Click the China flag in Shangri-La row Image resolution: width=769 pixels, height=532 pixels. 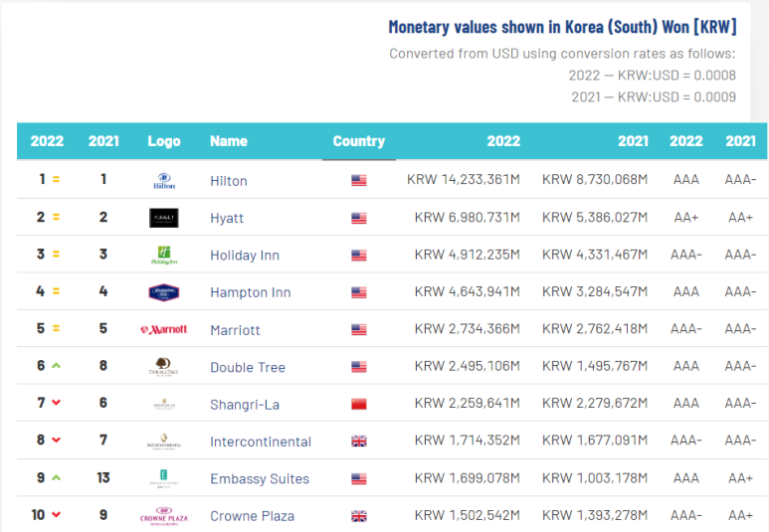(359, 404)
